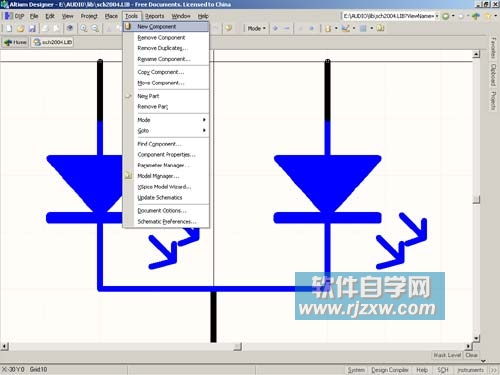Click the Design Compiler status bar button
500x375 pixels.
click(x=390, y=370)
